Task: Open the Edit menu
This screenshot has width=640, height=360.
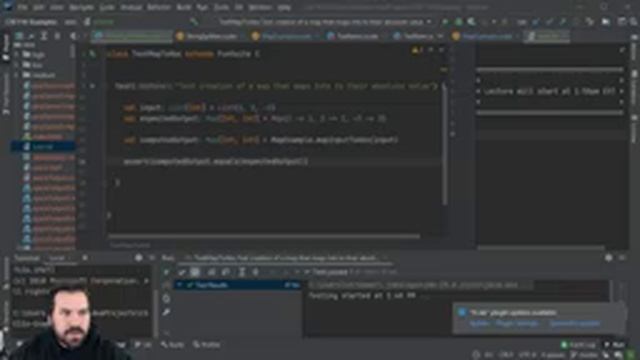Action: click(x=38, y=7)
